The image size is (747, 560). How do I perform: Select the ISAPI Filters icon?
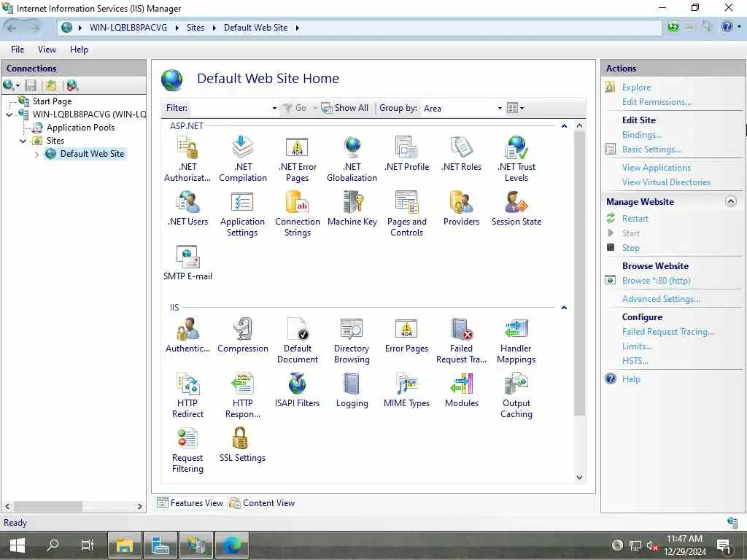[x=298, y=390]
